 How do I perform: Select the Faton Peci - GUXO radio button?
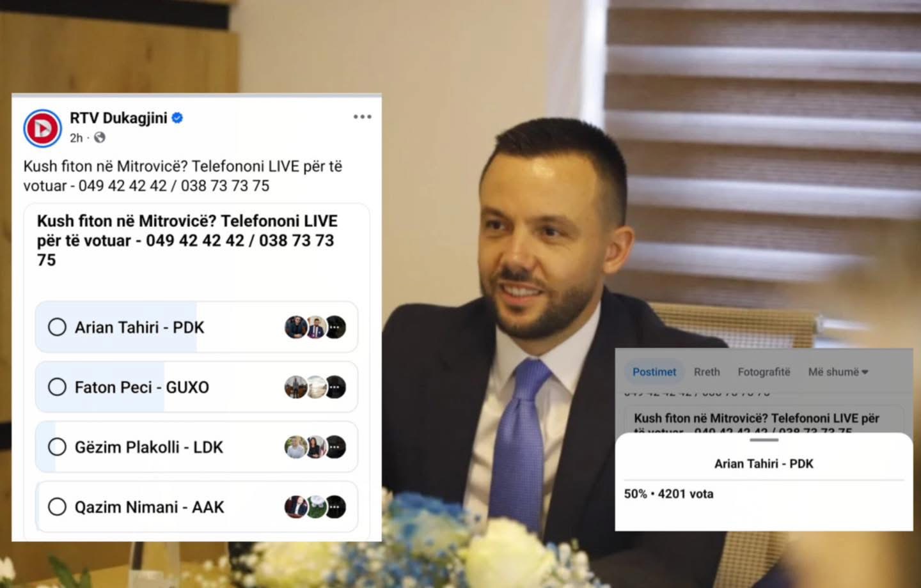coord(57,387)
